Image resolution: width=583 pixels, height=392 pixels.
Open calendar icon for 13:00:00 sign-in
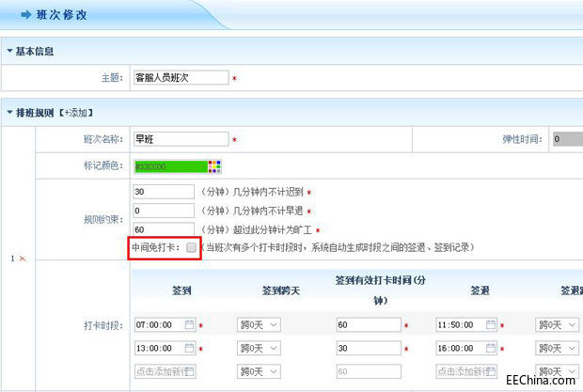(190, 348)
